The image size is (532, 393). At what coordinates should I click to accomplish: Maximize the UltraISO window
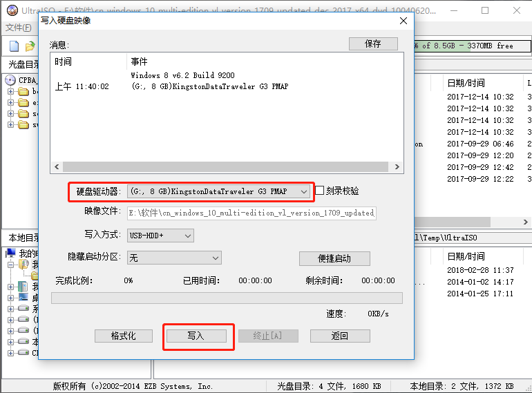[x=485, y=10]
